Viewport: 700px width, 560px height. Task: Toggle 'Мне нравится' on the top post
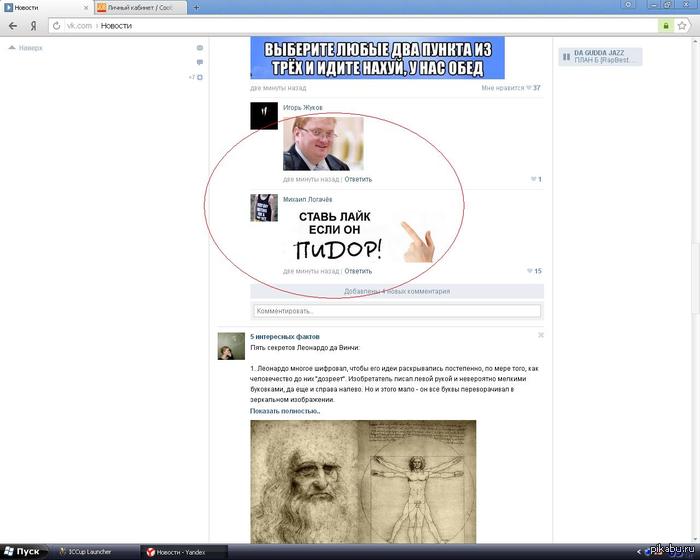tap(510, 88)
